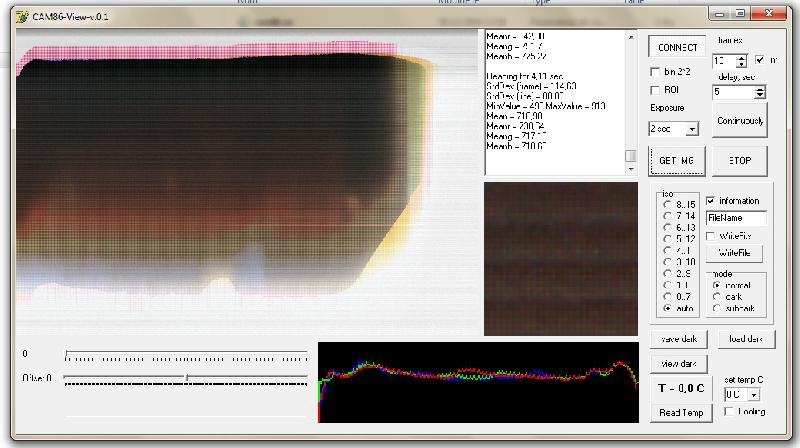Click the log panel scrollbar up arrow
This screenshot has width=800, height=448.
(x=631, y=37)
